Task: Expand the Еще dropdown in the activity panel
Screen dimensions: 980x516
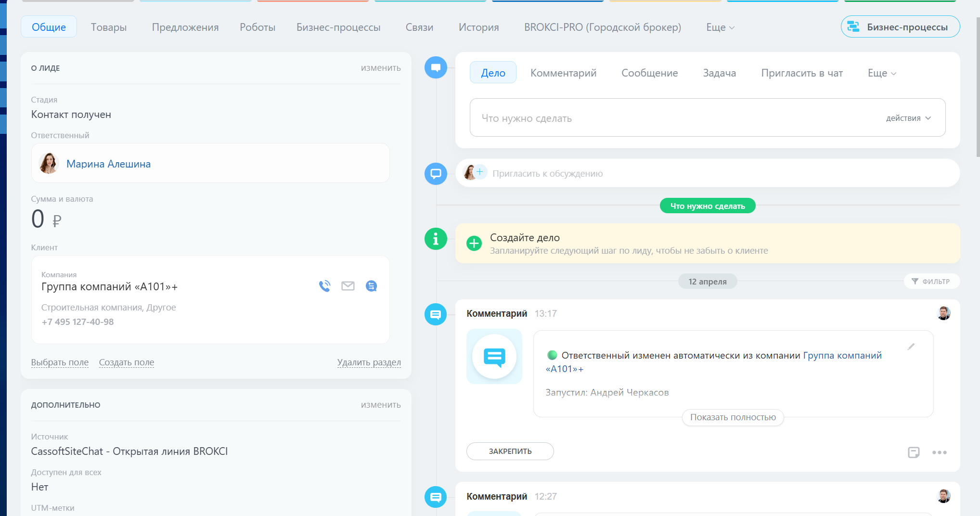Action: 882,73
